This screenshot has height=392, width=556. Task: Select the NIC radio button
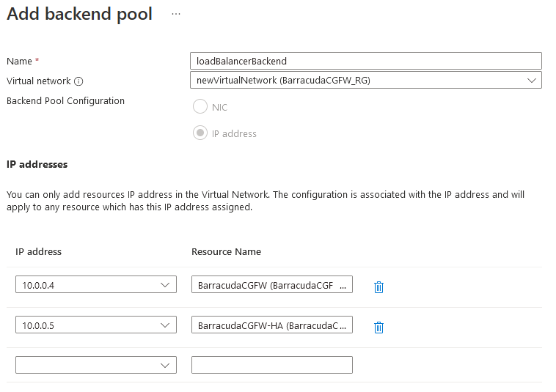pos(200,107)
